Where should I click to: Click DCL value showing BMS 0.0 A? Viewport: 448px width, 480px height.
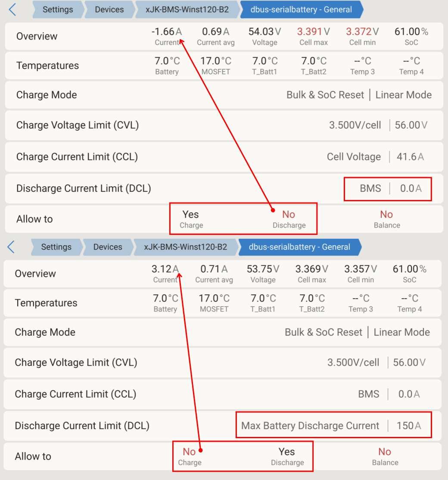coord(388,188)
